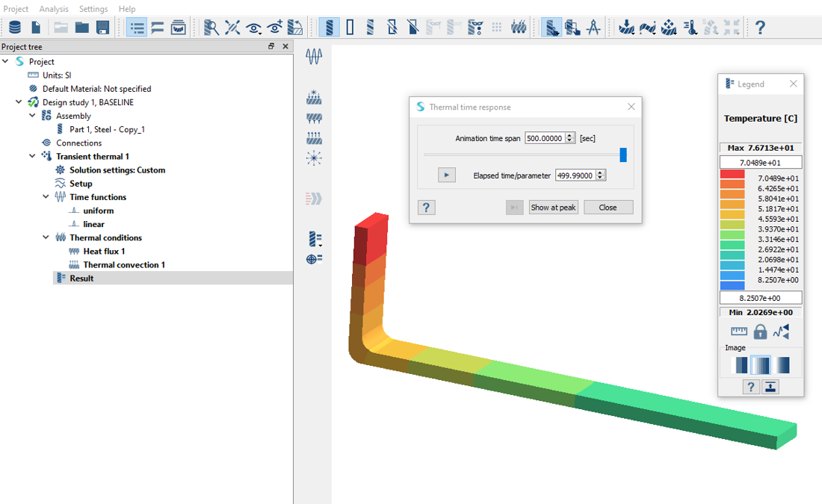Image resolution: width=822 pixels, height=504 pixels.
Task: Click the Help question mark icon on the toolbar
Action: pos(760,27)
